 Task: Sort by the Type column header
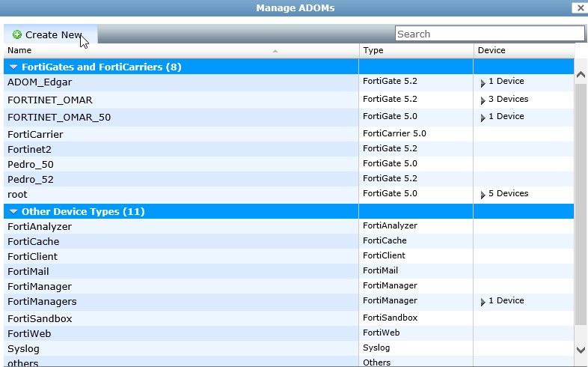tap(373, 50)
